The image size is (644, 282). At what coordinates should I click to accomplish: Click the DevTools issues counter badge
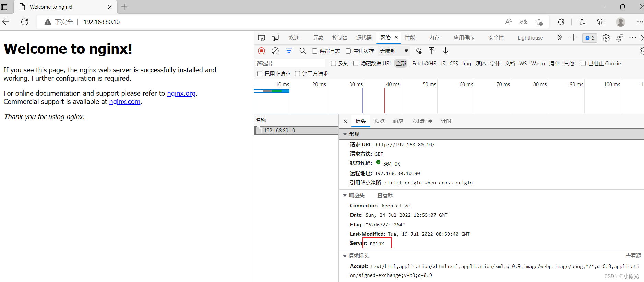(x=590, y=38)
